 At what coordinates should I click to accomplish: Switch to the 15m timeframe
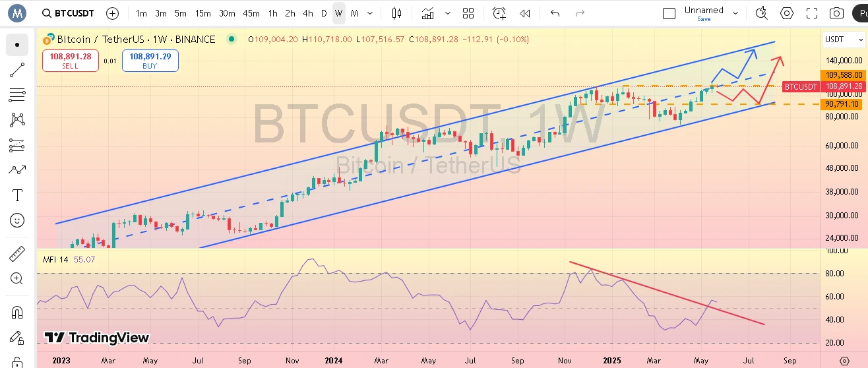tap(203, 13)
